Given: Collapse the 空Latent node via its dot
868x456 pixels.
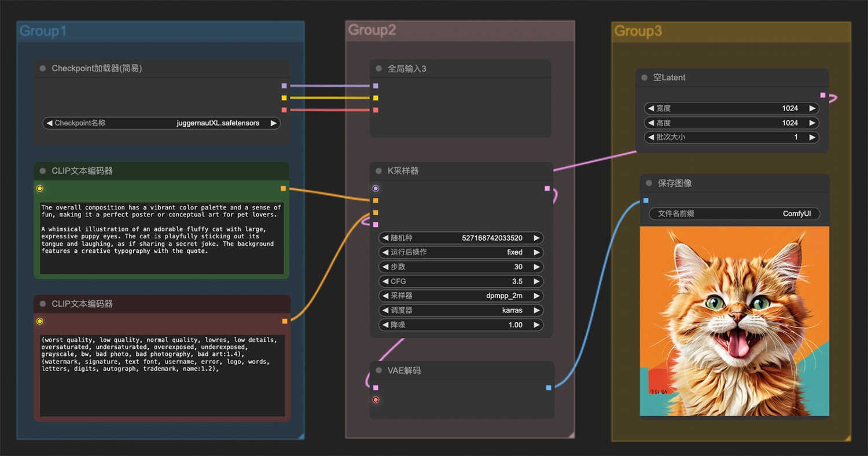Looking at the screenshot, I should (645, 78).
